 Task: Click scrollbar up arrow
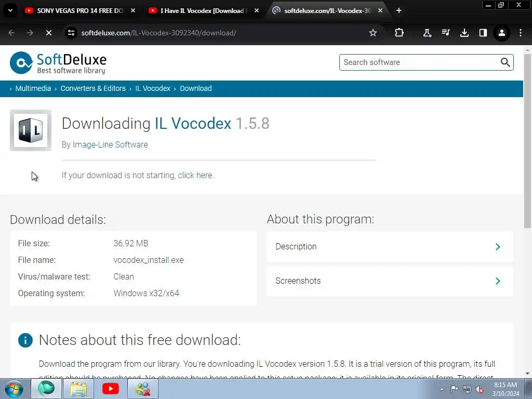[528, 49]
